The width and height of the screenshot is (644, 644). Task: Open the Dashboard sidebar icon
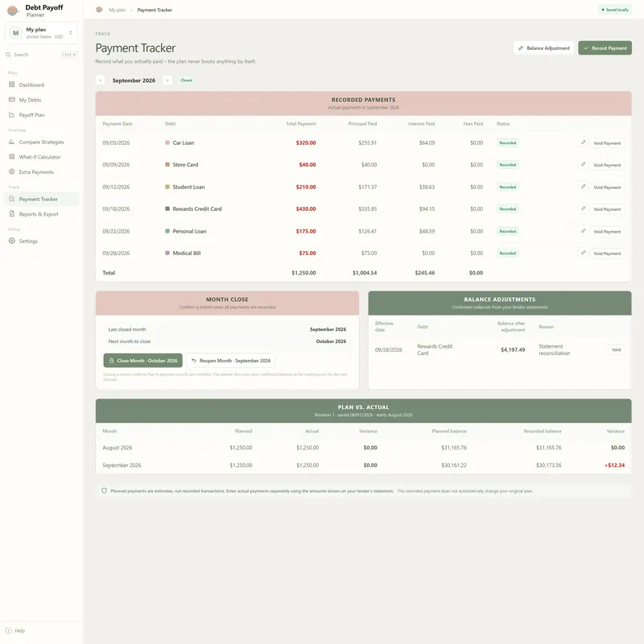tap(11, 85)
